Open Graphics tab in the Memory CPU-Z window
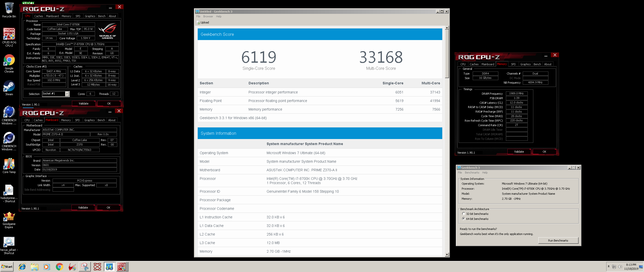Viewport: 644px width, 272px height. click(x=525, y=64)
